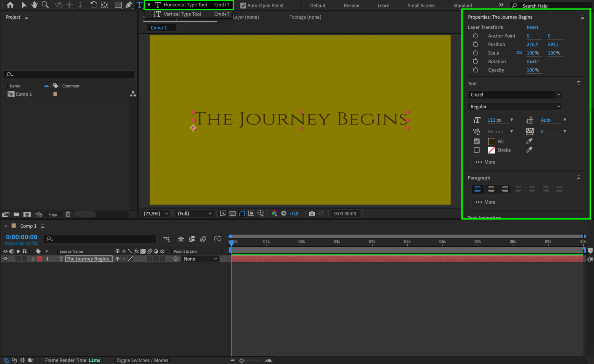Reset the Layer Transform values
The height and width of the screenshot is (364, 594).
click(532, 27)
